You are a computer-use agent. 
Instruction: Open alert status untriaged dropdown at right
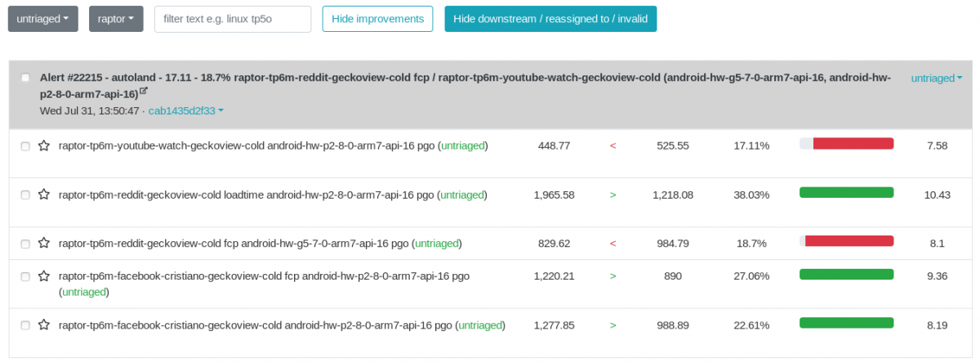(936, 78)
